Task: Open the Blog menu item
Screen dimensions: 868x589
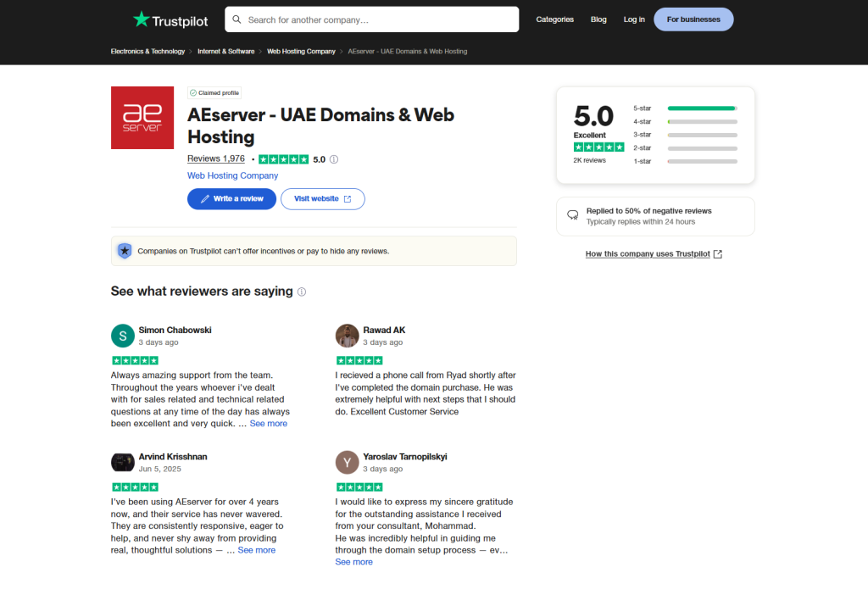Action: click(x=598, y=19)
